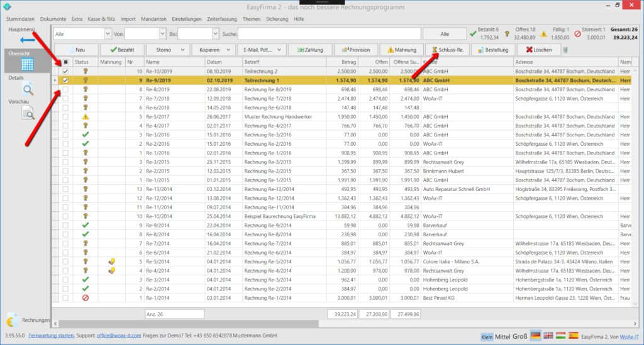Image resolution: width=644 pixels, height=345 pixels.
Task: Open the recycle bin icon beside Löschen
Action: click(565, 50)
